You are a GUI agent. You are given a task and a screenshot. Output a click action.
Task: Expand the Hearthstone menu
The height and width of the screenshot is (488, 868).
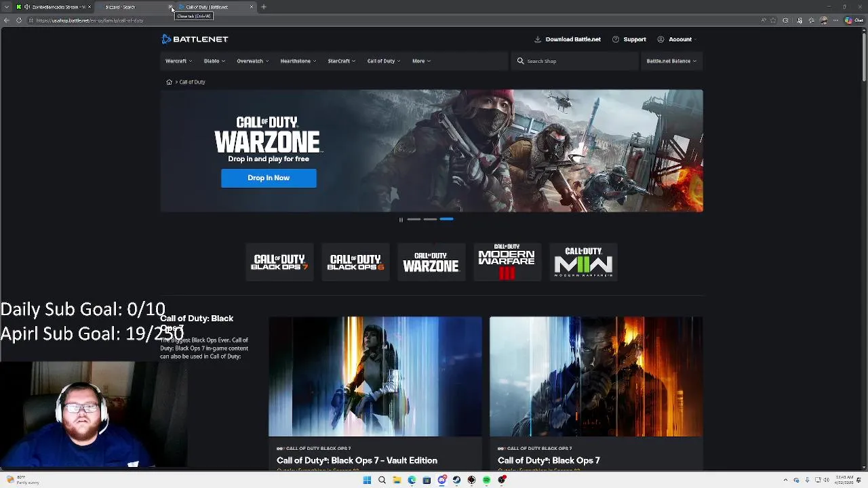(x=298, y=61)
